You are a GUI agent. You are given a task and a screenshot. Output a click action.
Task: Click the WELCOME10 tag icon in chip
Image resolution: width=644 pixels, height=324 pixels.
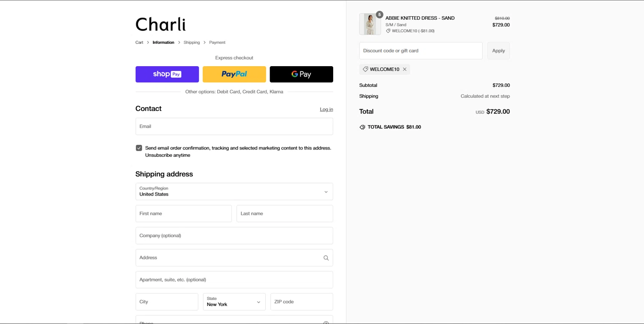[x=365, y=69]
